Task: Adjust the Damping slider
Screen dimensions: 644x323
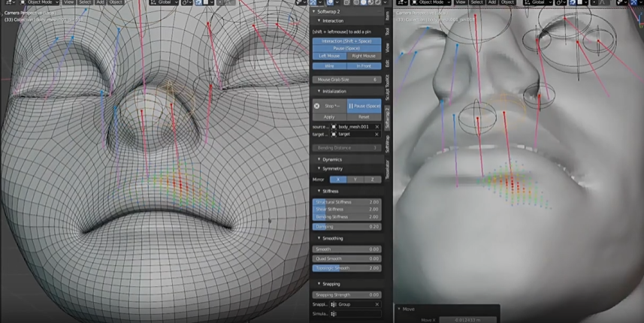Action: (346, 226)
